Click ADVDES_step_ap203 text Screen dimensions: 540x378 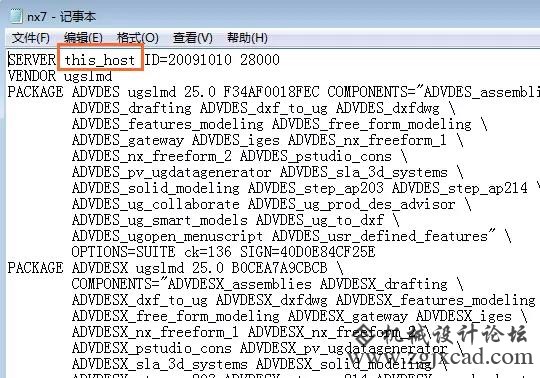tap(315, 189)
